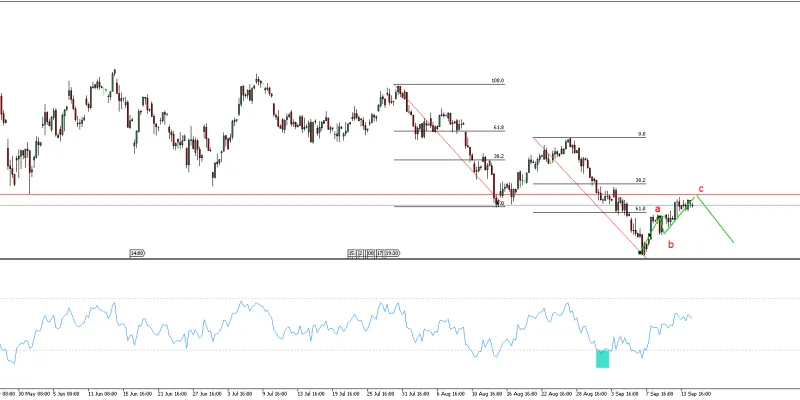Click the 61.8 label on the right Fibonacci retracement
The image size is (800, 400).
pyautogui.click(x=640, y=209)
